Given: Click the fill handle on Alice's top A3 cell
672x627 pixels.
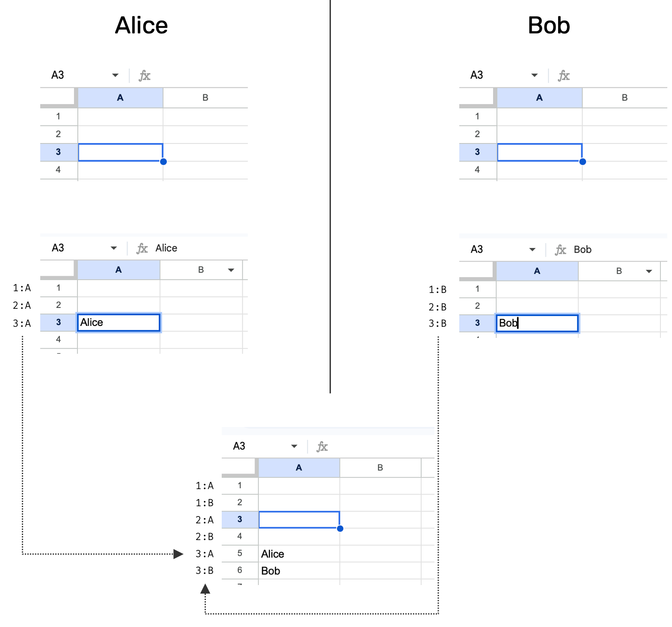Looking at the screenshot, I should tap(163, 161).
